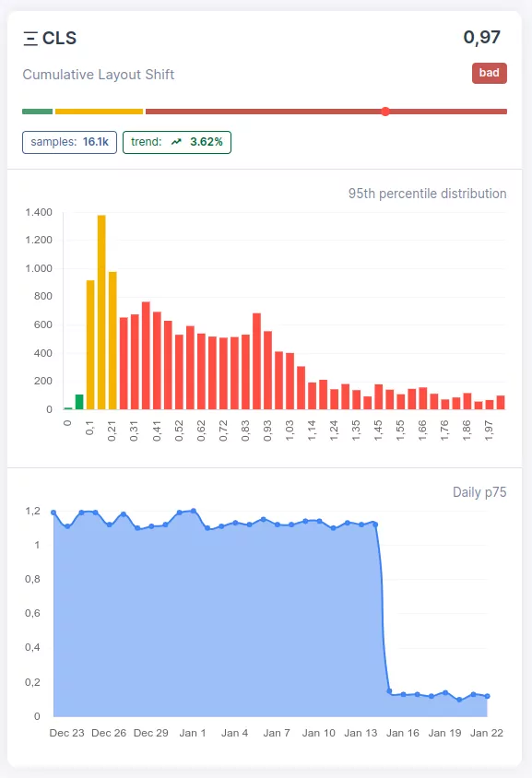This screenshot has width=532, height=778.
Task: Click the list icon beside the CLS title
Action: point(30,37)
